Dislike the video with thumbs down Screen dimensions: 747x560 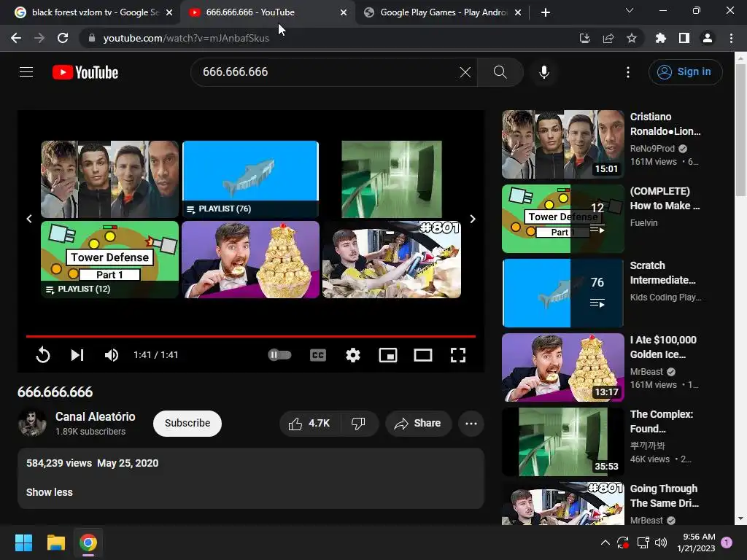(359, 424)
